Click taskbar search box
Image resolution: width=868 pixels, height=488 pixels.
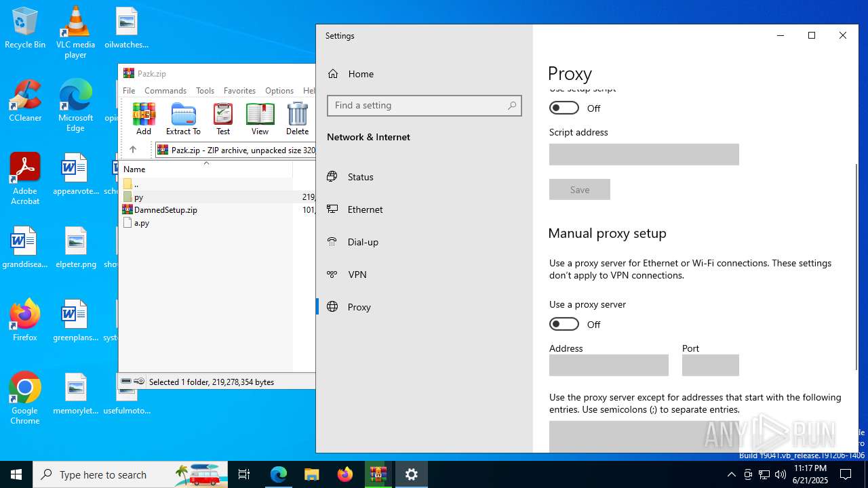click(130, 474)
